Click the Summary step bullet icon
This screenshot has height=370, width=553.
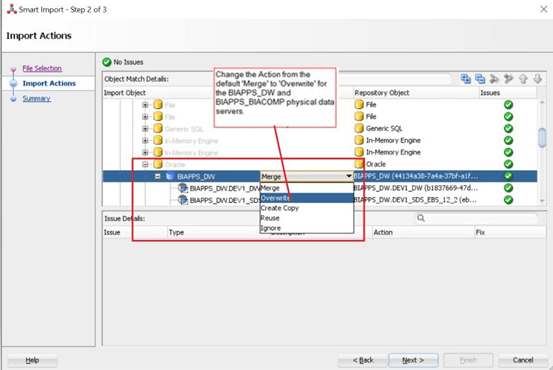(x=13, y=99)
